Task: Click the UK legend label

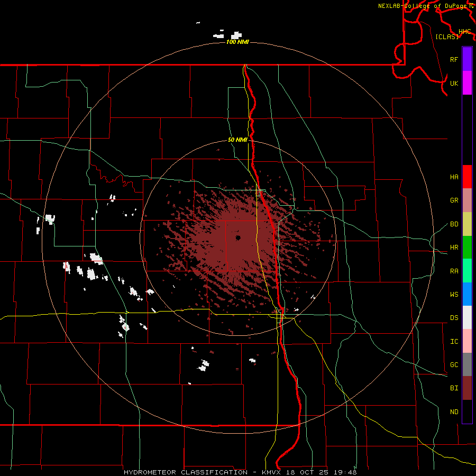Action: pyautogui.click(x=454, y=83)
